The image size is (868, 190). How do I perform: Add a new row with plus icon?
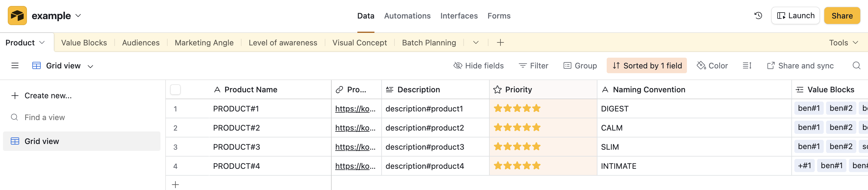[x=175, y=184]
